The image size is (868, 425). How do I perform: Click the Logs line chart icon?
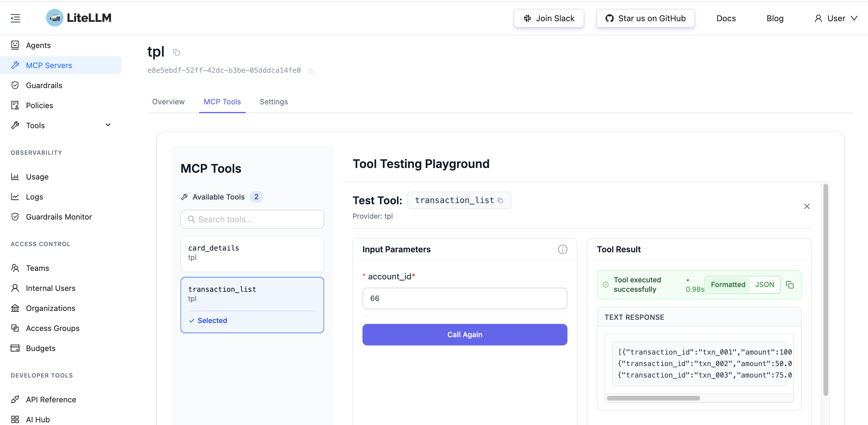[x=15, y=197]
